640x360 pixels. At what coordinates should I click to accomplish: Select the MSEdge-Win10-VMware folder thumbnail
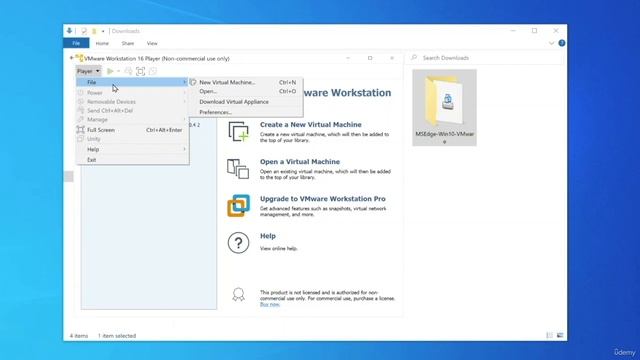click(x=444, y=107)
